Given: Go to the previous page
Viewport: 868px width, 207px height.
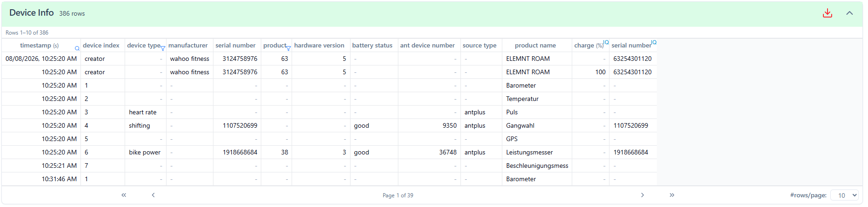Looking at the screenshot, I should 153,195.
